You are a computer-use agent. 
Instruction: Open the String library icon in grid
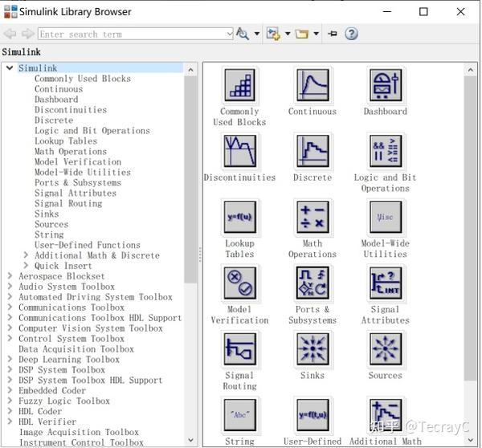[239, 415]
